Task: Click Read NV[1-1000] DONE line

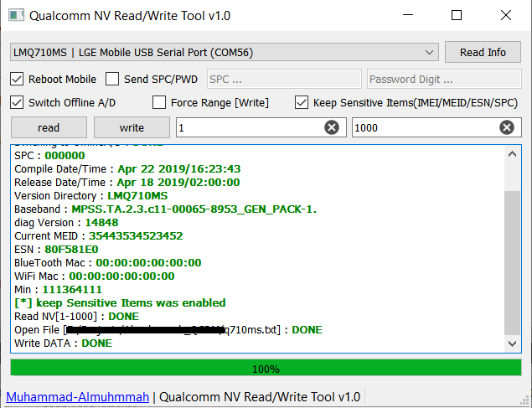Action: (77, 316)
